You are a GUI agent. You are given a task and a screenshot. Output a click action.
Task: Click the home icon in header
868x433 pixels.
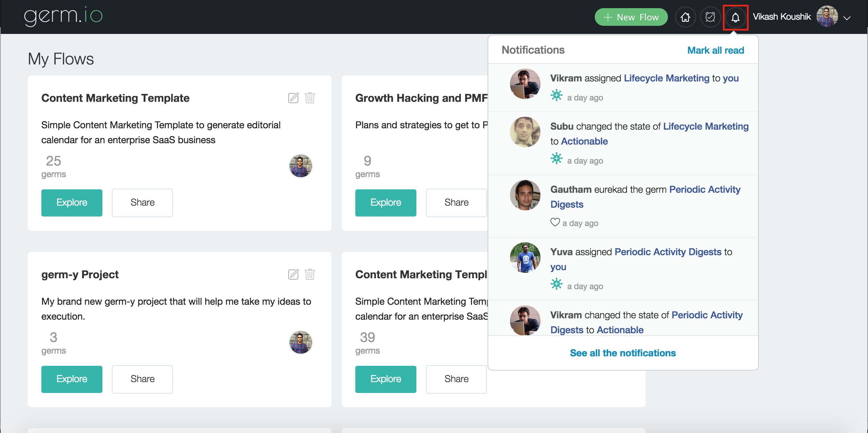[x=685, y=17]
